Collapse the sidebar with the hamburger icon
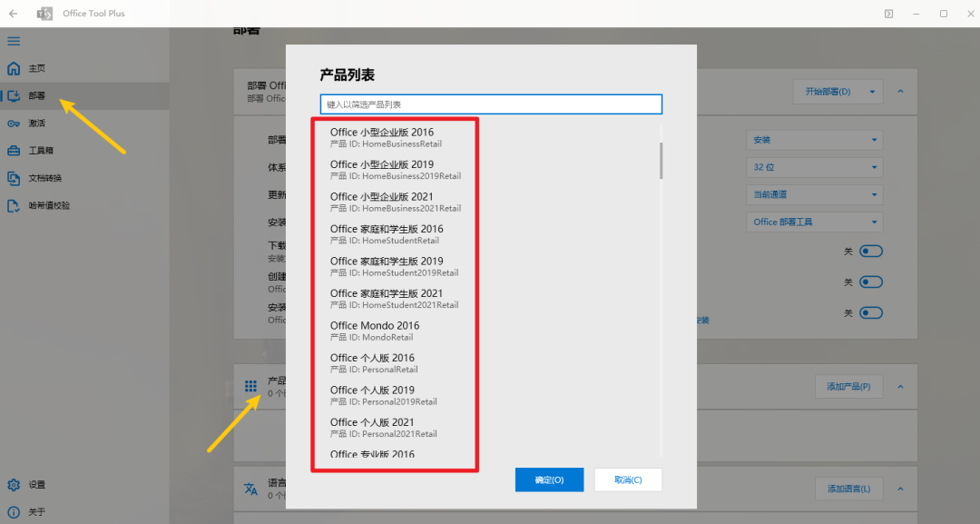 point(13,41)
